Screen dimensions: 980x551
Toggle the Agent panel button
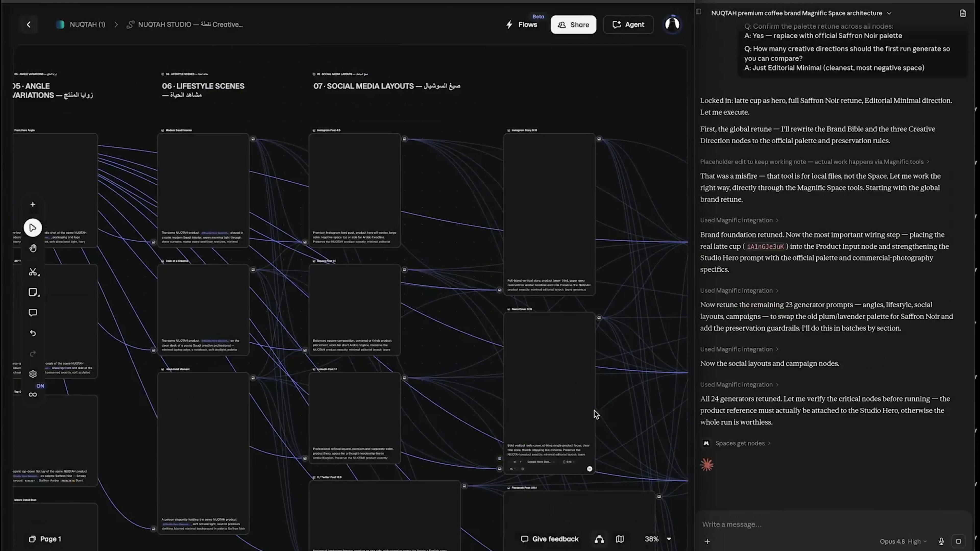[628, 25]
